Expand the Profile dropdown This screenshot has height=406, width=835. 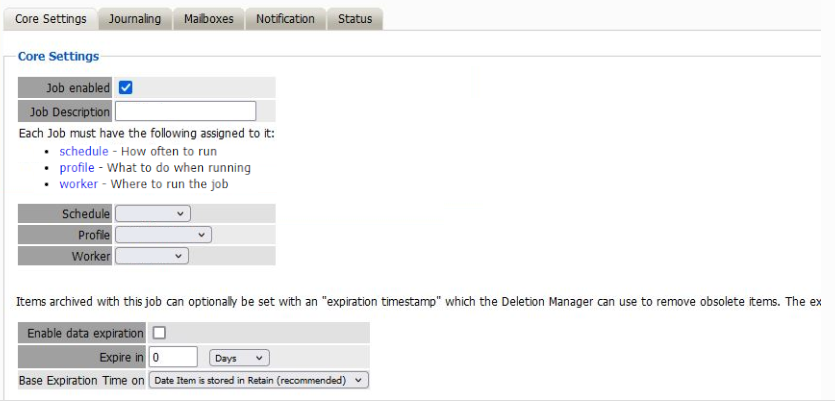[164, 235]
